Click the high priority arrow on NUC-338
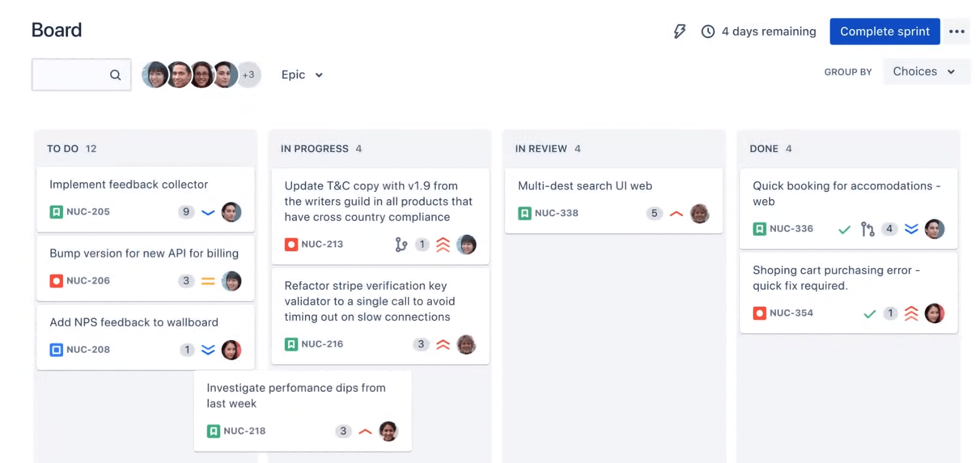The image size is (980, 463). [676, 213]
